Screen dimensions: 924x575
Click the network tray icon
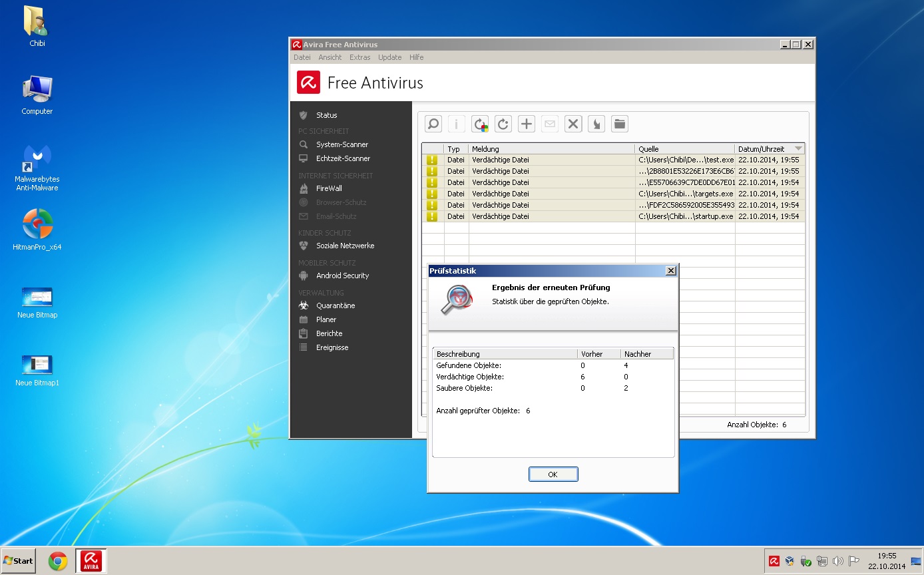pyautogui.click(x=822, y=561)
